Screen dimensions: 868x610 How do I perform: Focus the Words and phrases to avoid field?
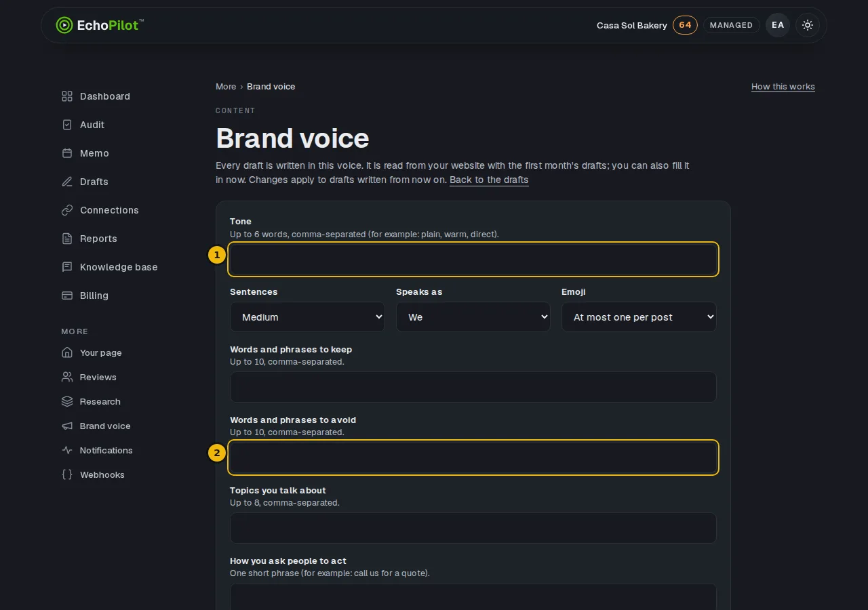473,457
